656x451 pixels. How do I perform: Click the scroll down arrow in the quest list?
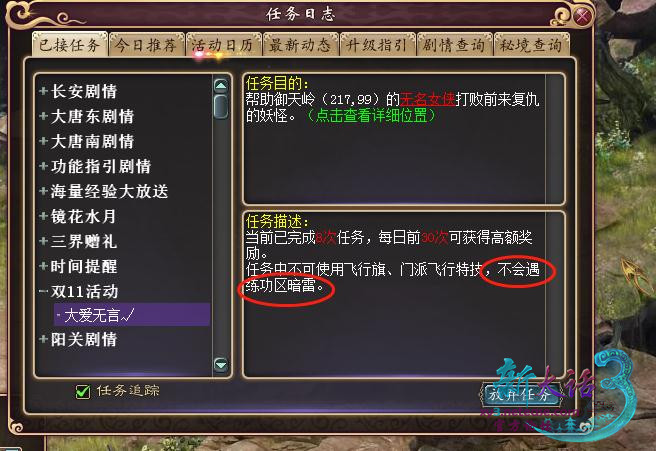click(x=220, y=364)
